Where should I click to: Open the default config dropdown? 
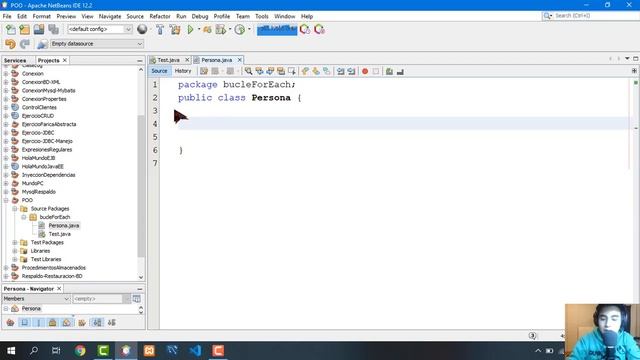click(x=128, y=29)
